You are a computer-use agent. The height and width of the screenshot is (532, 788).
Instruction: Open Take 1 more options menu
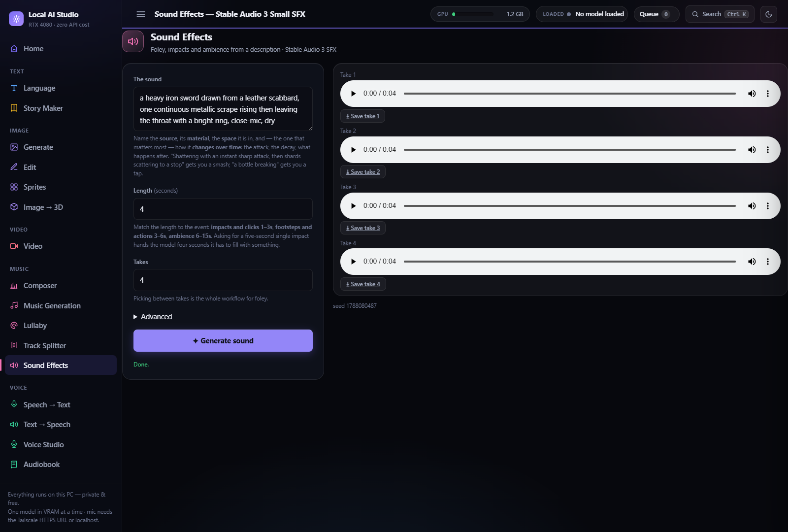coord(768,94)
